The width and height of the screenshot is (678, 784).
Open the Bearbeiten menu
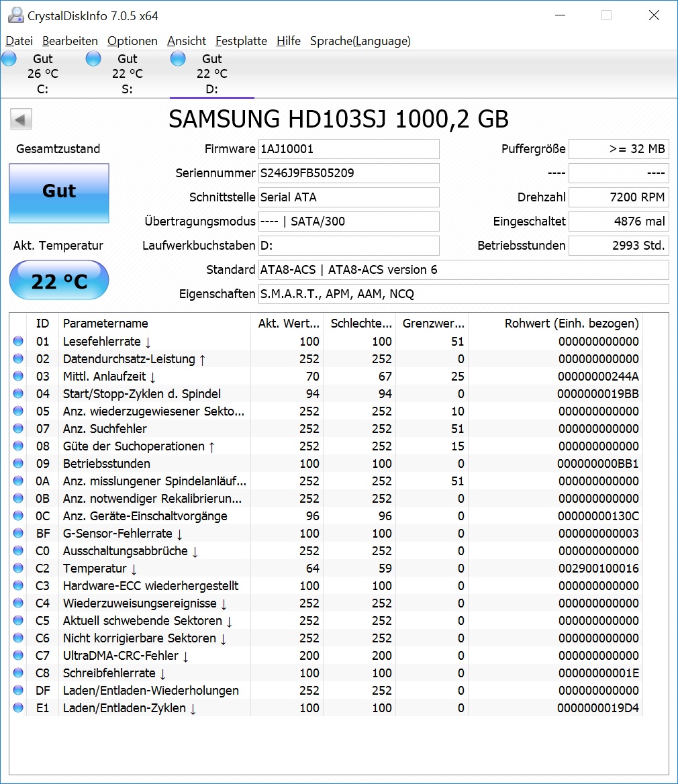click(70, 41)
